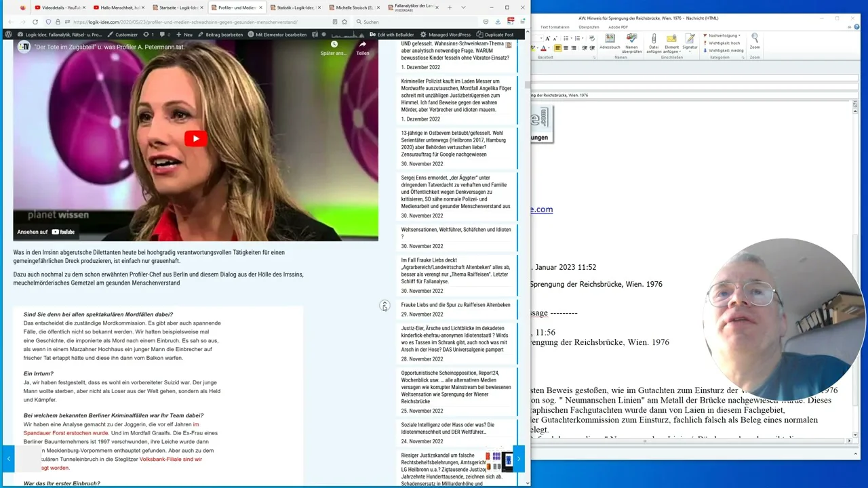868x488 pixels.
Task: Click the Namen überprüfen icon
Action: (x=631, y=41)
